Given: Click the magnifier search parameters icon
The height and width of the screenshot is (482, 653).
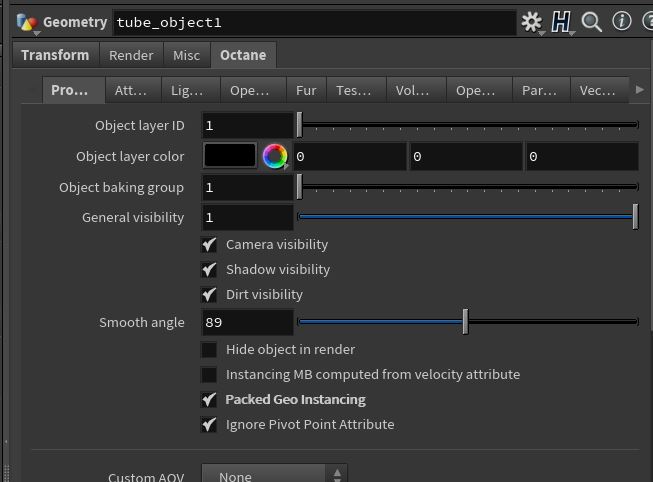Looking at the screenshot, I should pos(592,22).
